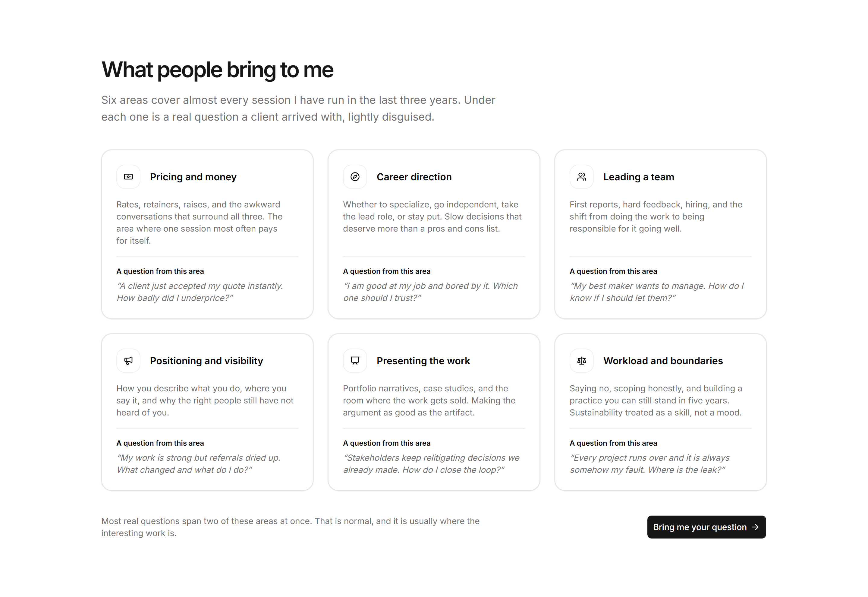The image size is (868, 597).
Task: Open the Pricing and money card heading
Action: 193,177
